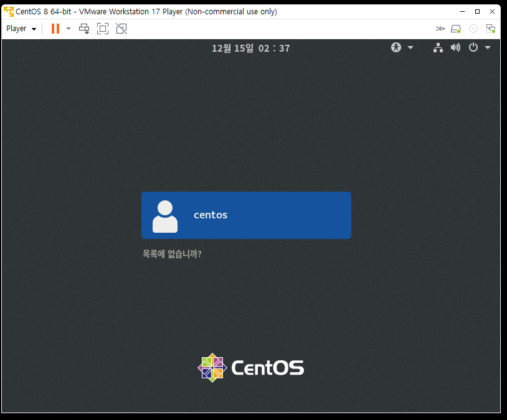
Task: Close the VMware Player window
Action: [x=492, y=12]
